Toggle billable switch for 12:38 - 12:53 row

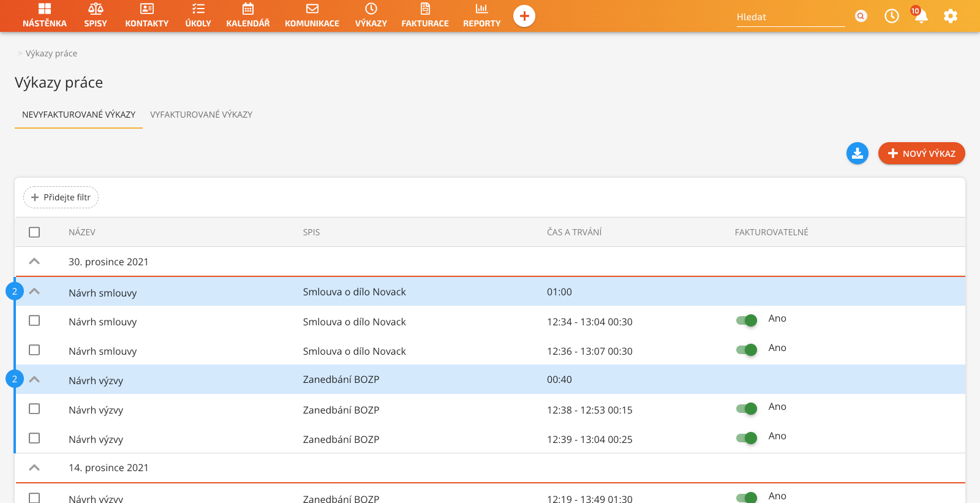point(747,409)
